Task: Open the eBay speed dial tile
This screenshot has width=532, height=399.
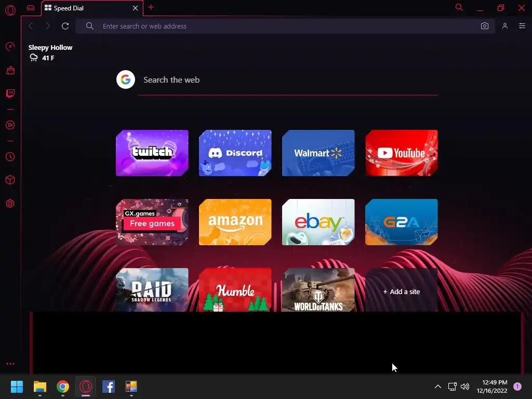Action: 318,222
